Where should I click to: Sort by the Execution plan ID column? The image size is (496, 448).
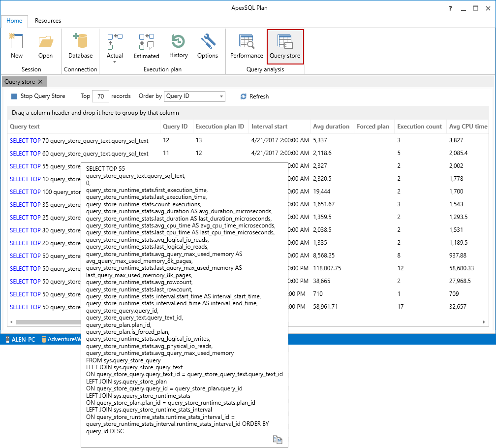pos(220,127)
